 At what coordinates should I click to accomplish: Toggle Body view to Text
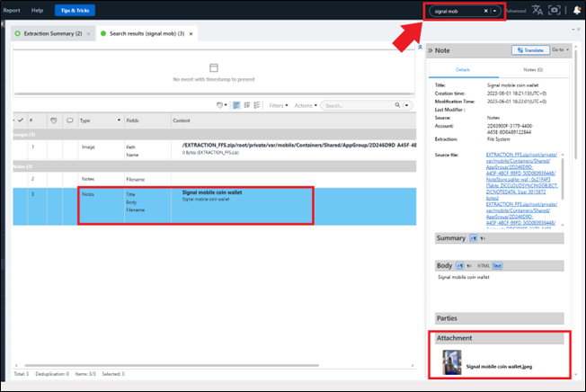(x=497, y=266)
